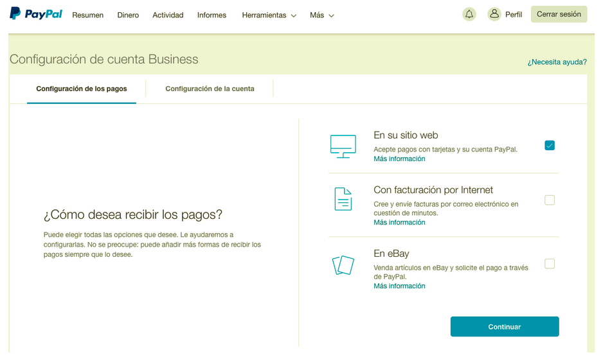This screenshot has width=603, height=364.
Task: Uncheck the En su sitio web checkbox
Action: click(x=549, y=146)
